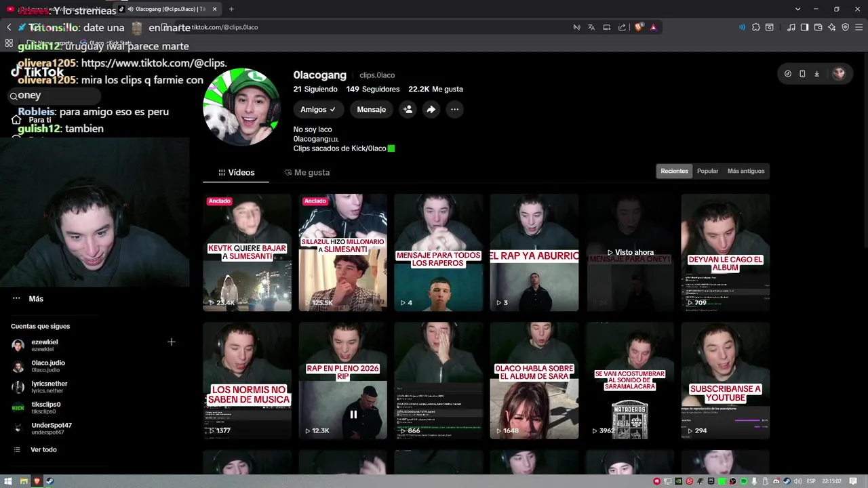Click the add-friend icon next to Mensaje
This screenshot has height=488, width=868.
click(408, 109)
